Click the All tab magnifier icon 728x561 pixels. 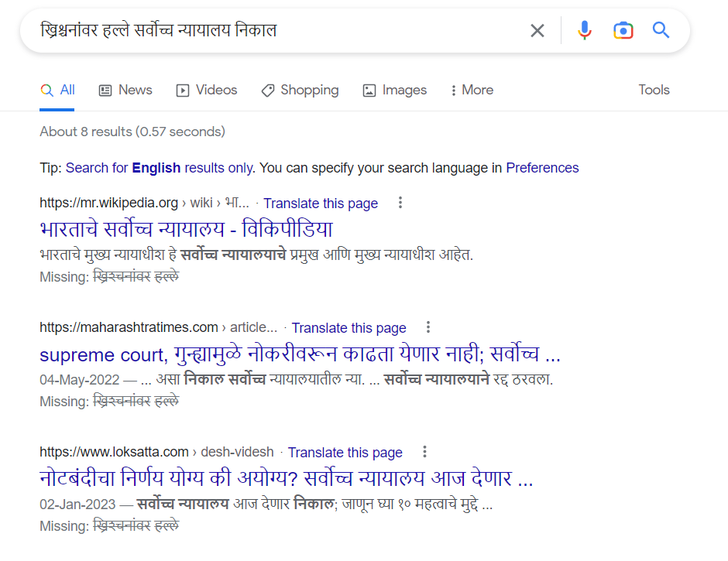point(46,90)
